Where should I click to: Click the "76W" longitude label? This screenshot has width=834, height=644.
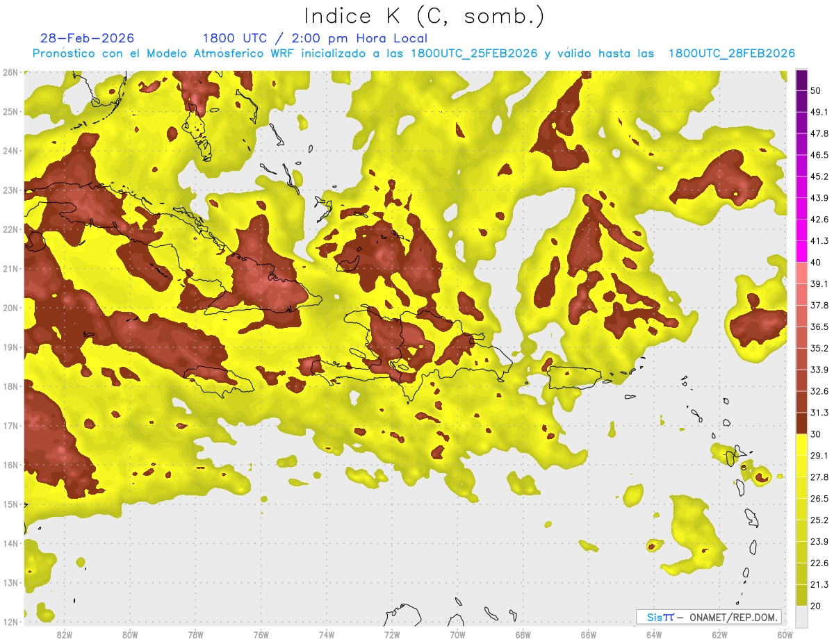(261, 634)
